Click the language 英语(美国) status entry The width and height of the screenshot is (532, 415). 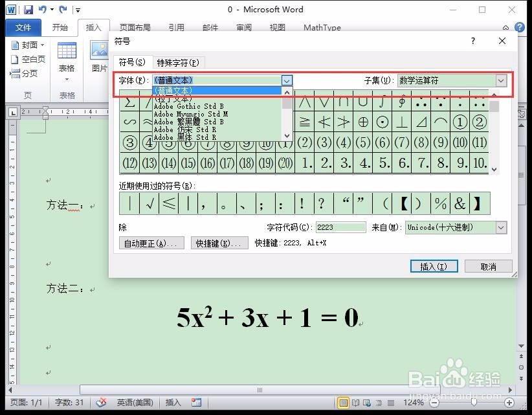coord(135,403)
